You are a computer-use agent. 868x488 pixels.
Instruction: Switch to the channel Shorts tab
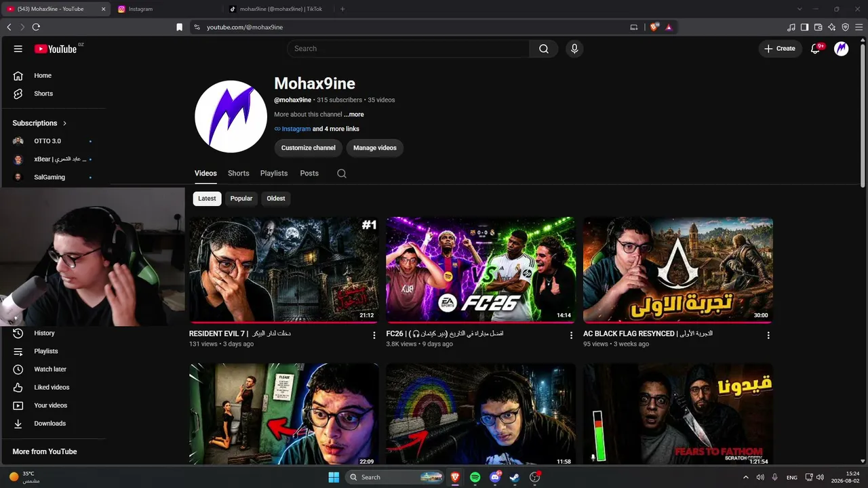(x=239, y=174)
